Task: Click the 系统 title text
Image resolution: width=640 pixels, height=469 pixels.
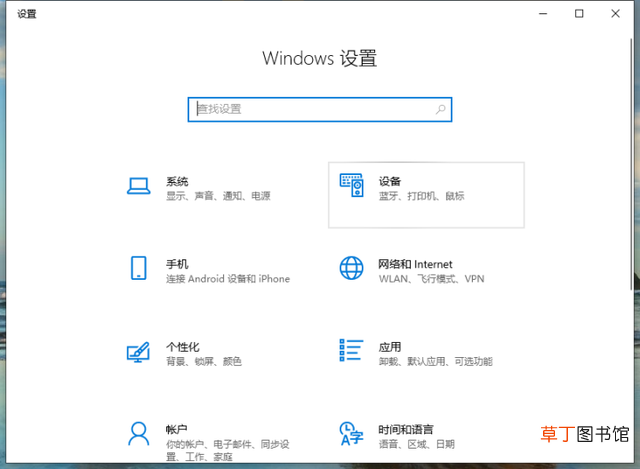Action: tap(177, 181)
